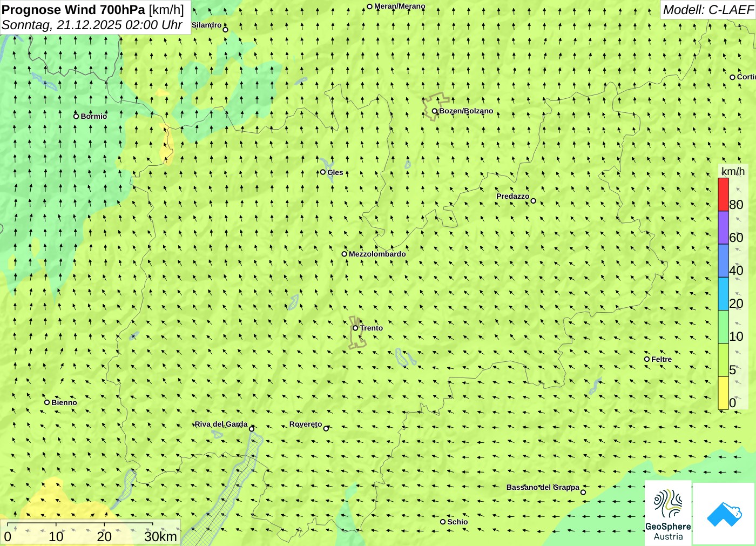Click the Schio location marker
The height and width of the screenshot is (546, 756).
pyautogui.click(x=443, y=522)
